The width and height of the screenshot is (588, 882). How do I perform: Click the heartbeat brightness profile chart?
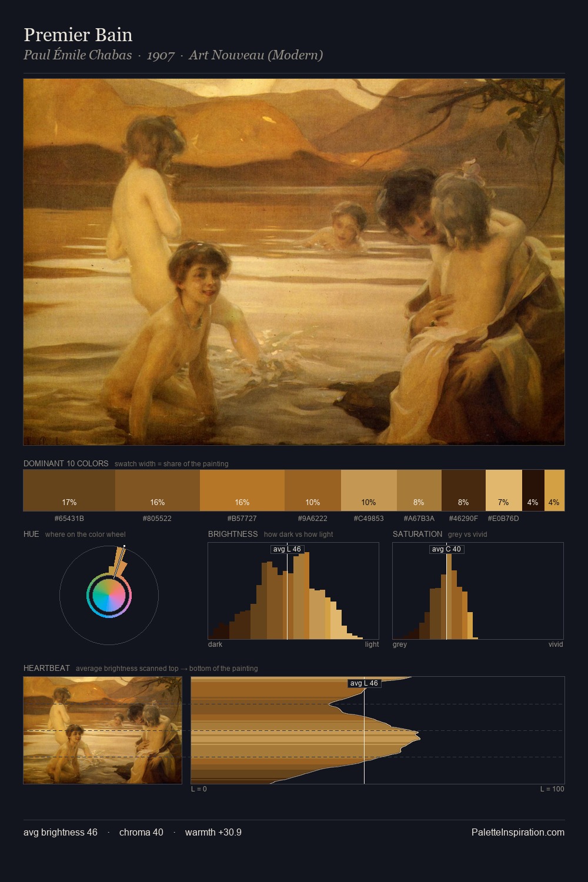(x=377, y=730)
